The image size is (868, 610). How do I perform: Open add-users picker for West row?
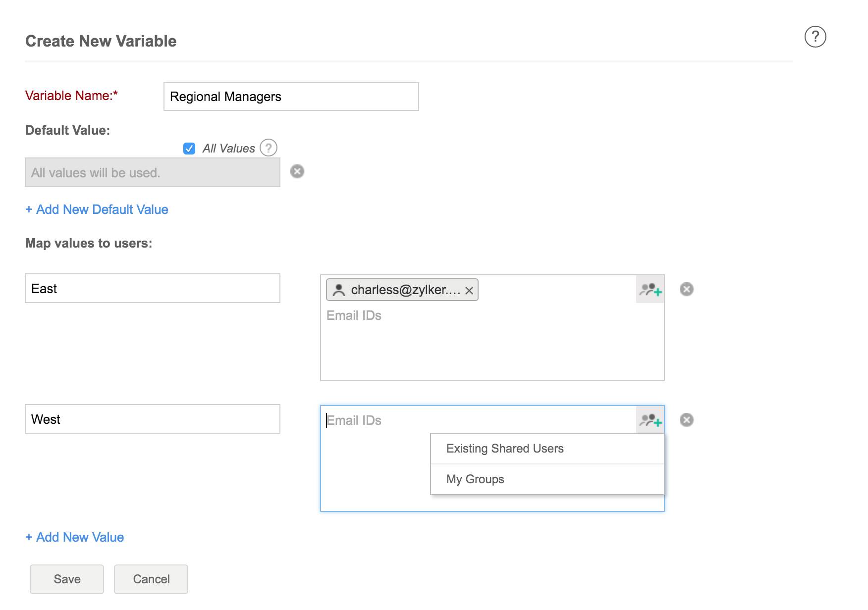pos(650,420)
